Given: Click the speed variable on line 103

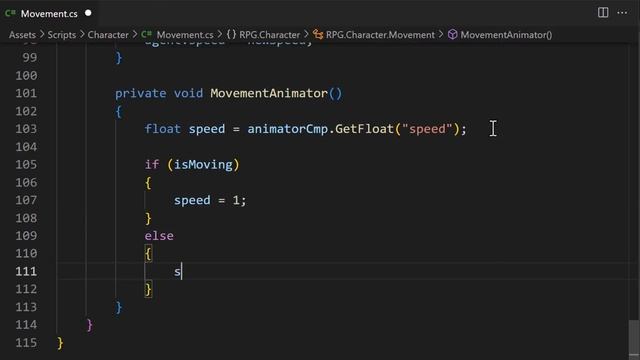Looking at the screenshot, I should coord(207,129).
